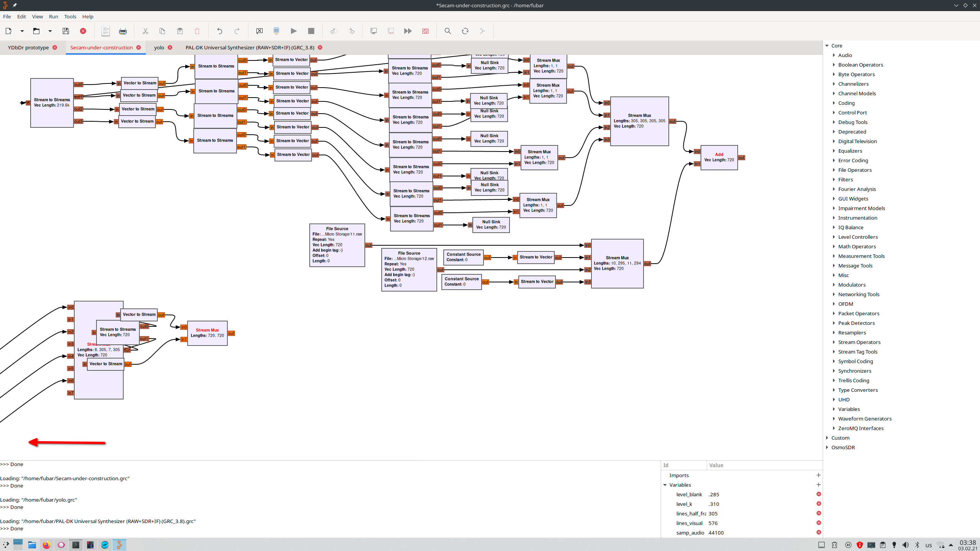Viewport: 980px width, 551px height.
Task: Rotate selected block clockwise
Action: [x=351, y=31]
